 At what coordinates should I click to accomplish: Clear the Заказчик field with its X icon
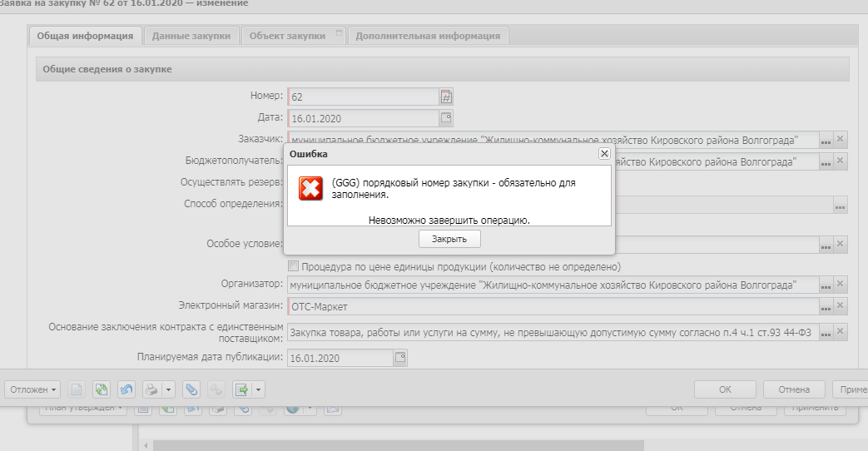(840, 140)
